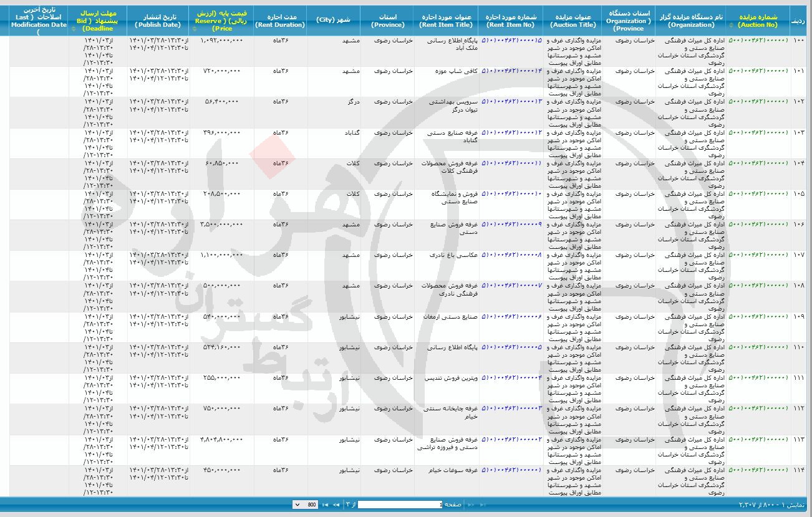Open rent item link ۵۱۰۱۰۰۴۶۲۱۰۰۰۰۰۳

[x=511, y=408]
